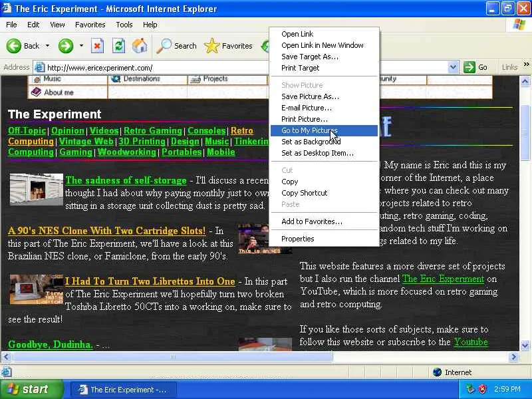Open the Forward history dropdown arrow
This screenshot has width=532, height=399.
tap(81, 45)
